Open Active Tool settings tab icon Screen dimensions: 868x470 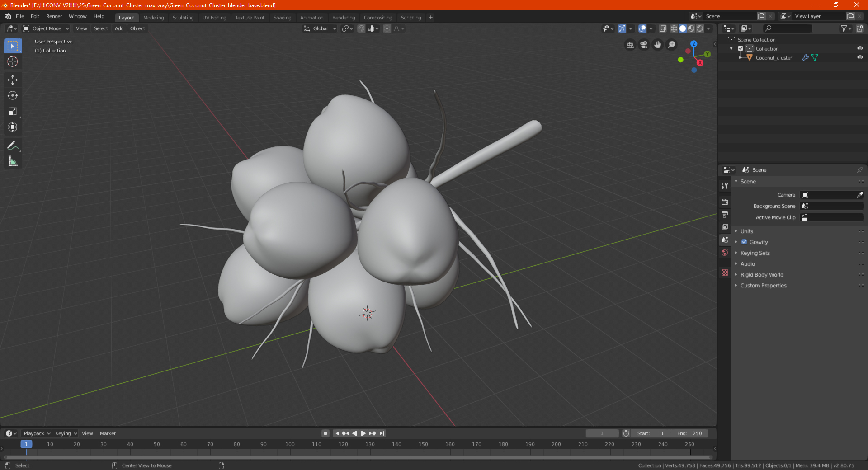725,185
